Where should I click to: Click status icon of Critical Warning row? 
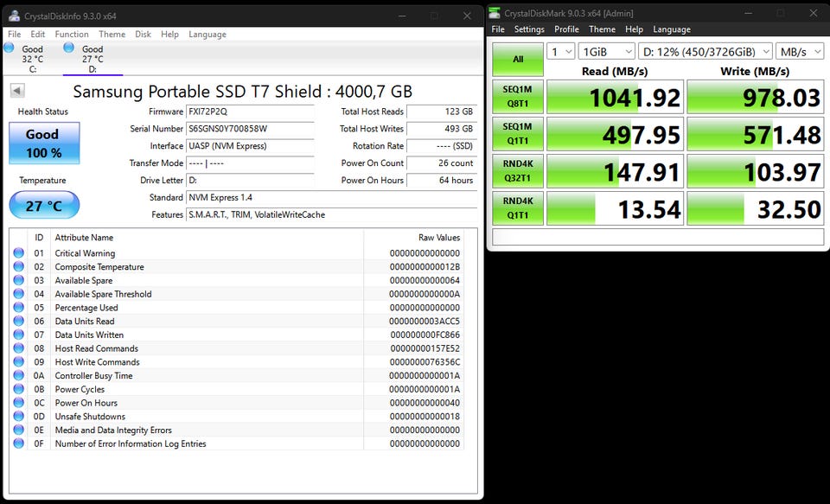coord(18,253)
